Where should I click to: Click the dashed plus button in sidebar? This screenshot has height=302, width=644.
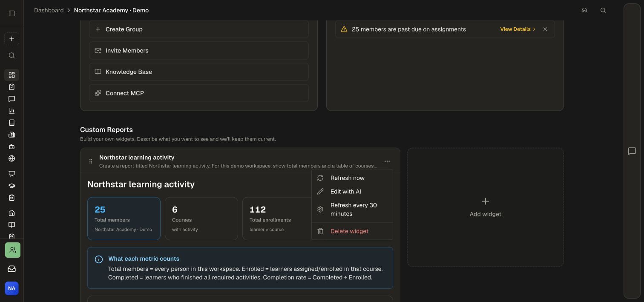tap(11, 39)
